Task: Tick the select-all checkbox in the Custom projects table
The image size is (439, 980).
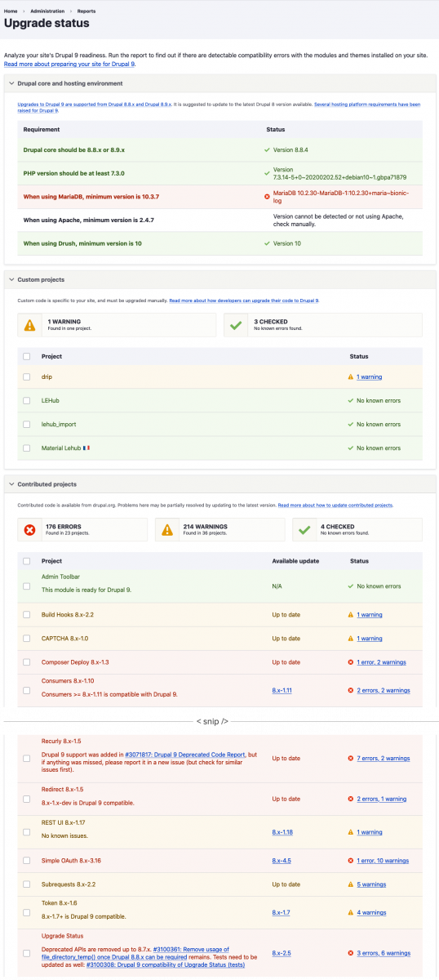Action: [26, 356]
